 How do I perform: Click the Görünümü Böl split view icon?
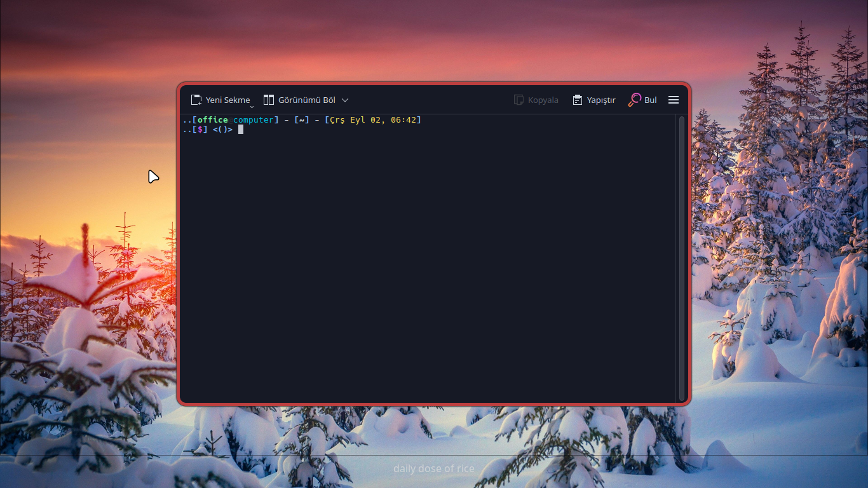click(269, 100)
